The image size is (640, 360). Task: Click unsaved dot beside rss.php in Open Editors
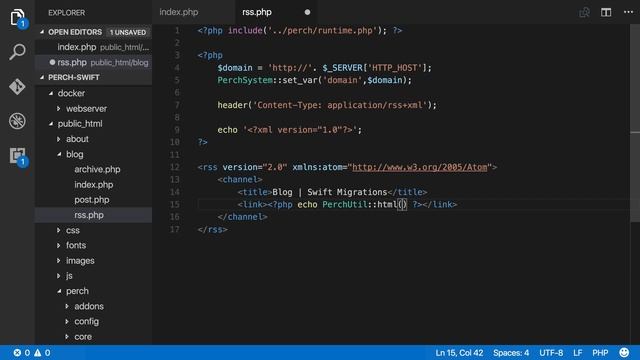52,62
